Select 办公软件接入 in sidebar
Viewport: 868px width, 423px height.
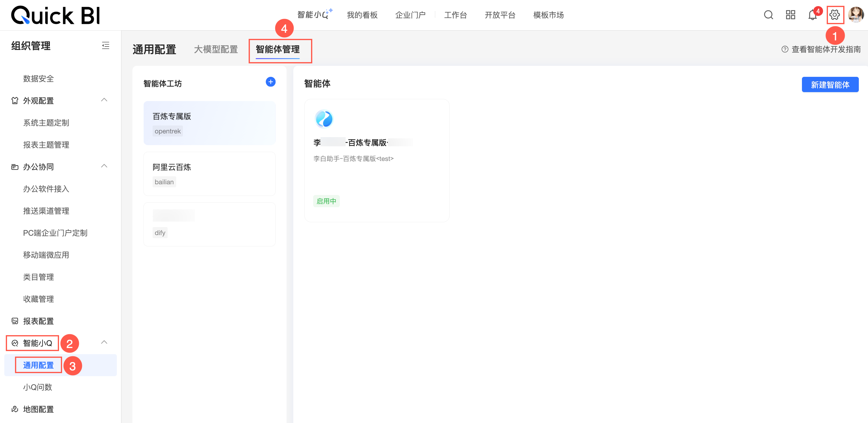[x=46, y=189]
